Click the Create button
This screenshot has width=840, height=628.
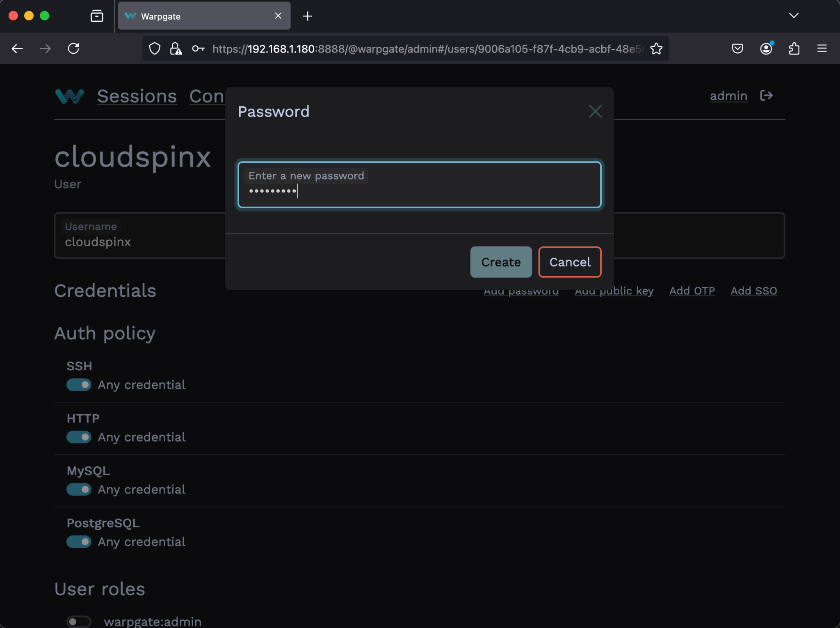pos(501,262)
